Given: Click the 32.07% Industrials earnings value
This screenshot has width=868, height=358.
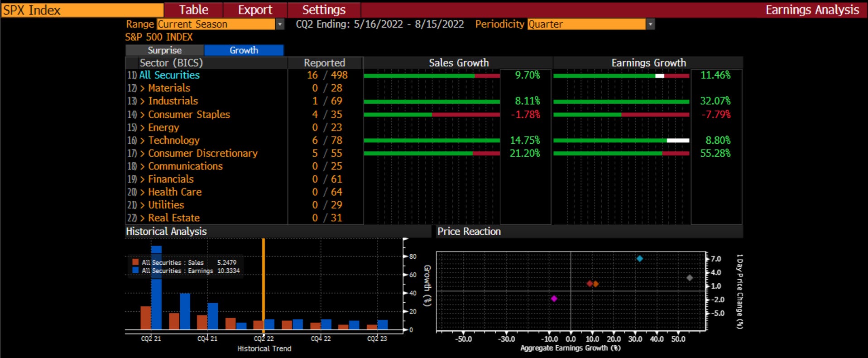Looking at the screenshot, I should pos(715,101).
